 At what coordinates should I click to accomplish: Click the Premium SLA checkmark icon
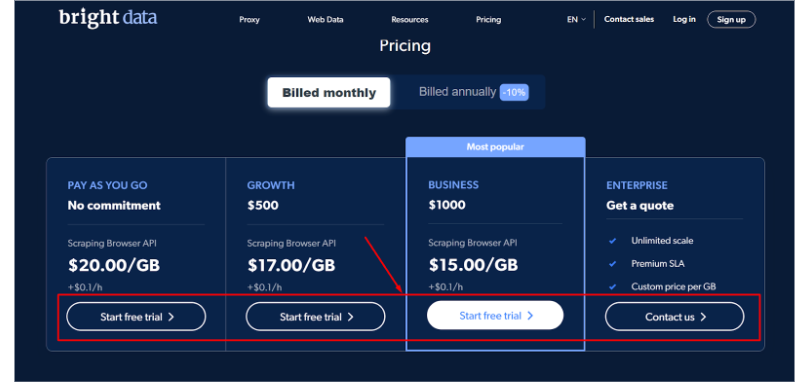tap(613, 264)
